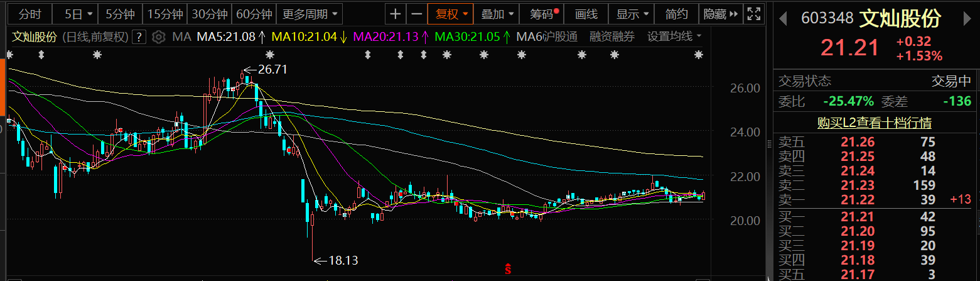Screen dimensions: 980x281
Task: Open the 设置均线 dropdown
Action: click(674, 36)
